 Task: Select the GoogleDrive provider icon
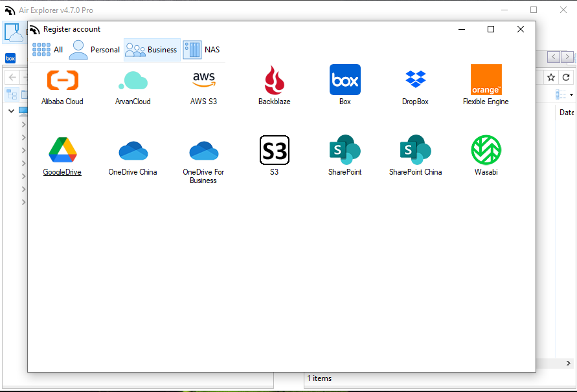click(63, 150)
